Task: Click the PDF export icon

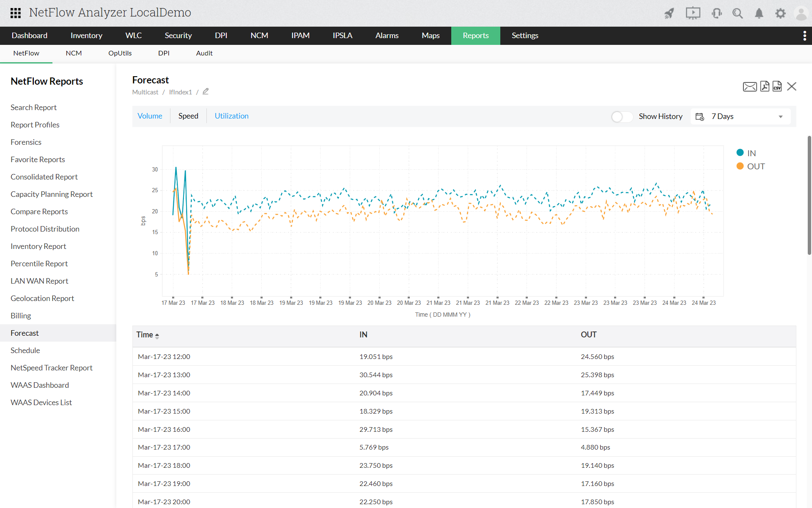Action: (765, 87)
